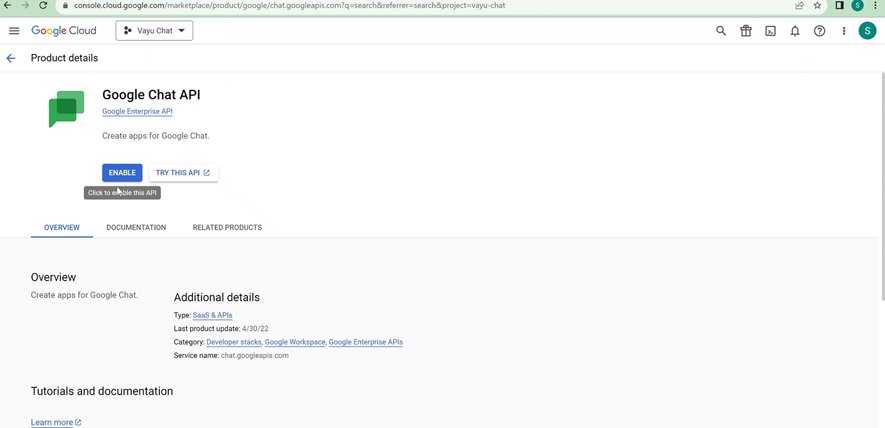Open the console settings three-dot menu
The height and width of the screenshot is (428, 885).
click(x=844, y=31)
